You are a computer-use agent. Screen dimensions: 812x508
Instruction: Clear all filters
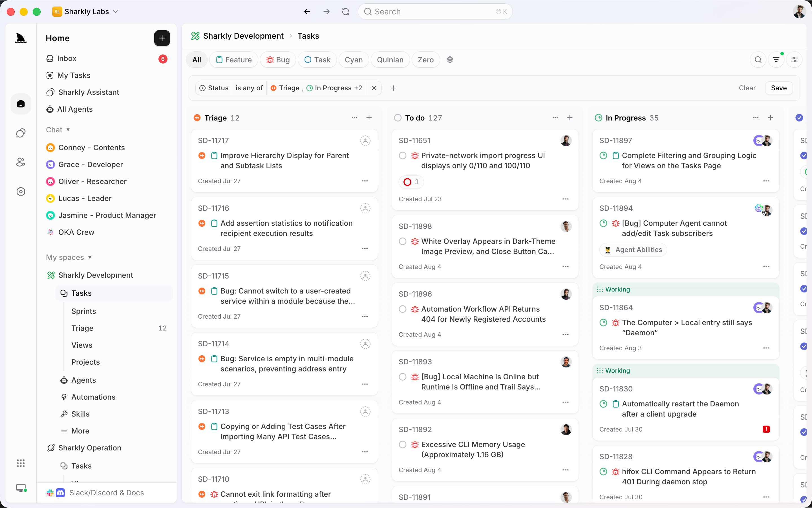747,88
